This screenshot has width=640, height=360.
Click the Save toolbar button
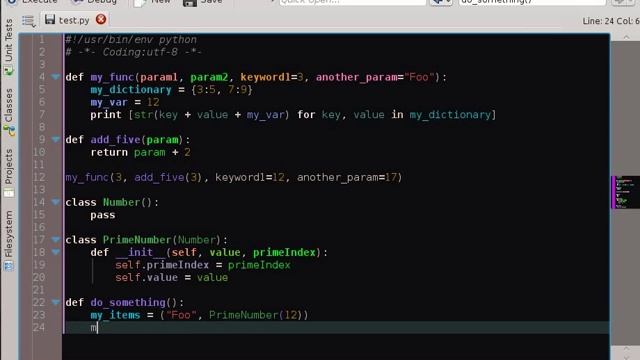[x=202, y=2]
